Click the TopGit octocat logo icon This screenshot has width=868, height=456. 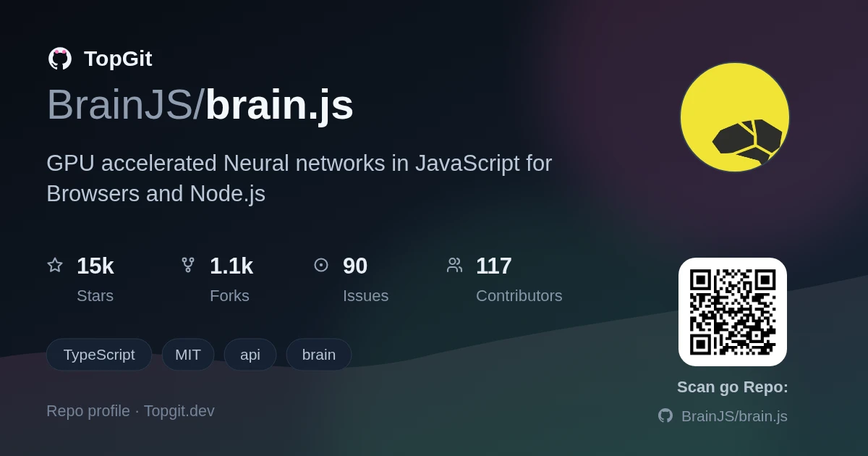[x=60, y=59]
